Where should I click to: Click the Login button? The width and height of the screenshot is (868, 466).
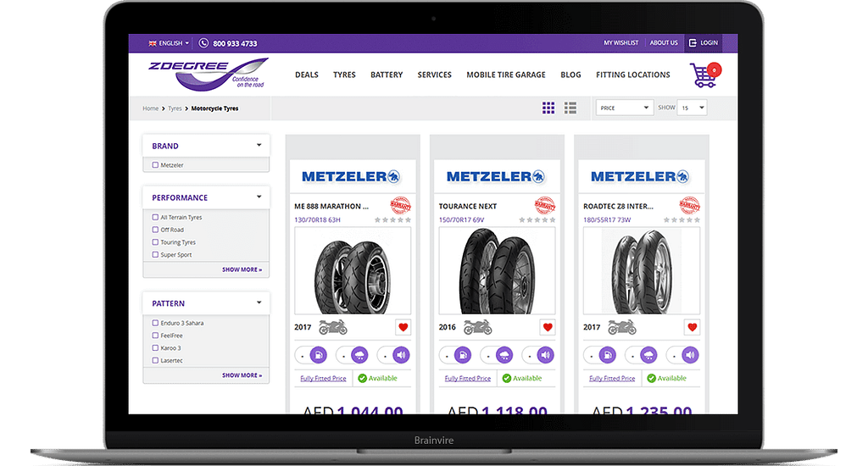[x=703, y=42]
